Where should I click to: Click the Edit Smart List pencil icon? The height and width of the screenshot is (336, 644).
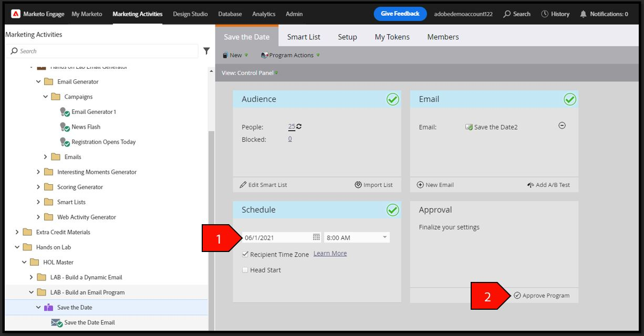click(243, 185)
